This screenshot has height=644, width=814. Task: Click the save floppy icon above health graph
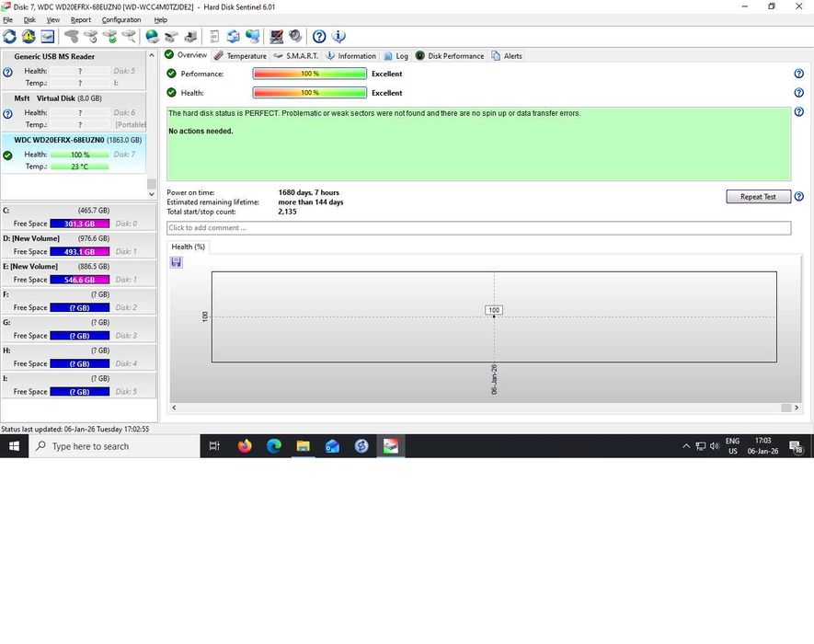click(177, 262)
